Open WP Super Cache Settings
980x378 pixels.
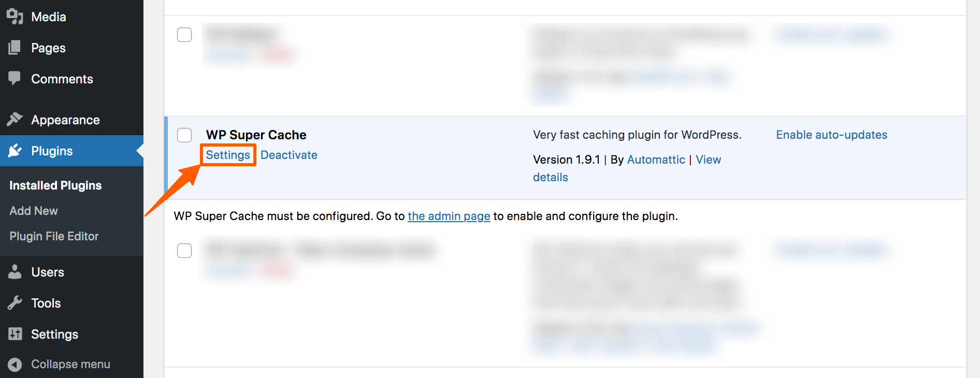tap(228, 155)
